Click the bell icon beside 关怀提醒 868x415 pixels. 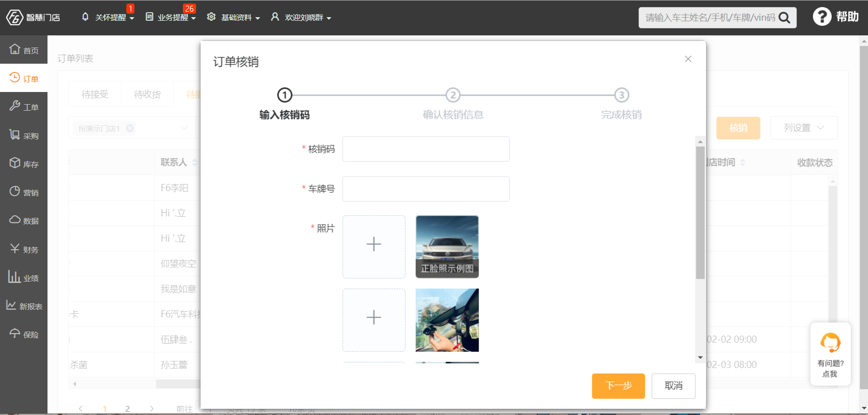coord(85,17)
